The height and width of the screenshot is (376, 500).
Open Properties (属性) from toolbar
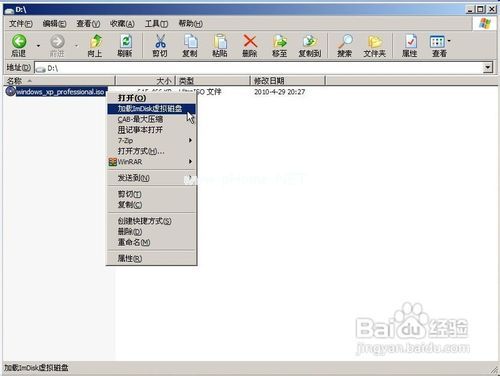[410, 42]
